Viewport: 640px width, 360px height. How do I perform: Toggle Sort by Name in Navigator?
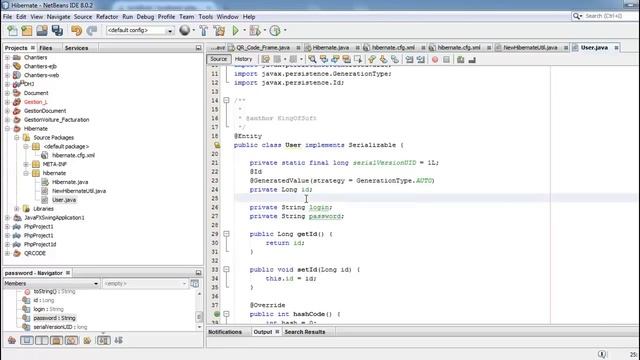click(x=103, y=340)
